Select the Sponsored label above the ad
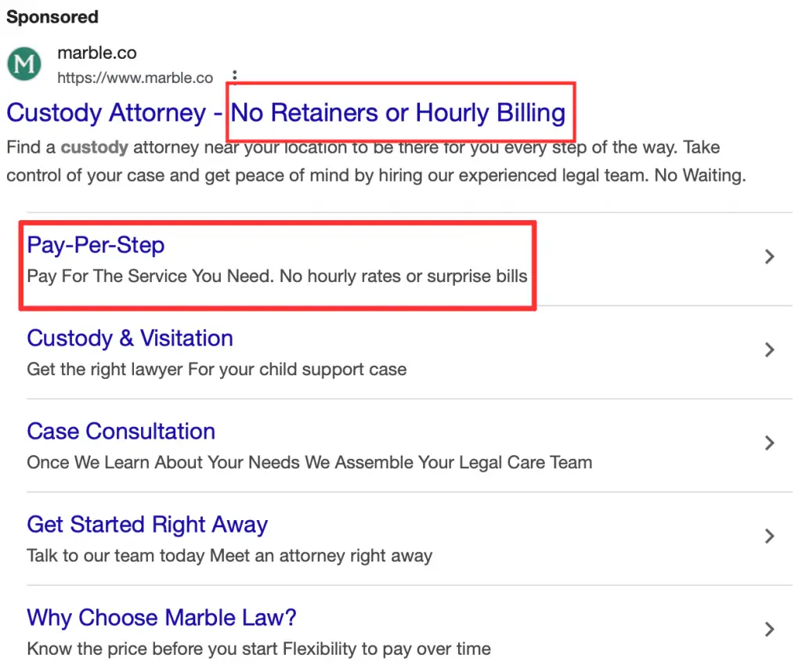 (x=52, y=16)
